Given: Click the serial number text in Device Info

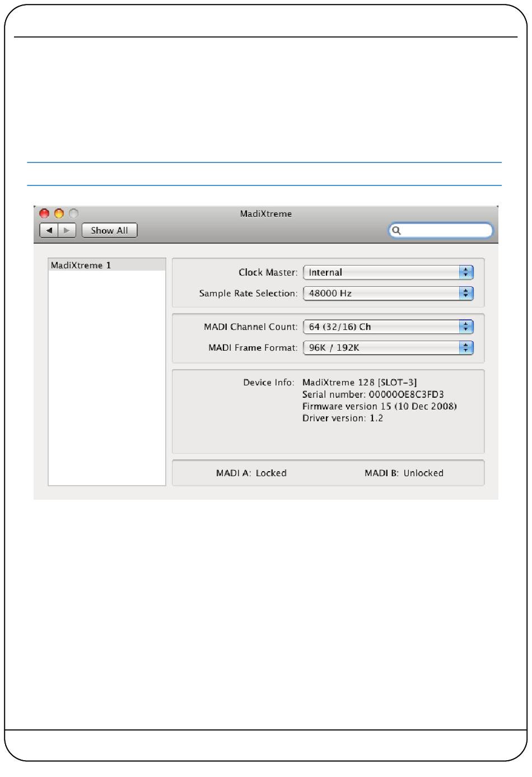Looking at the screenshot, I should pyautogui.click(x=373, y=394).
